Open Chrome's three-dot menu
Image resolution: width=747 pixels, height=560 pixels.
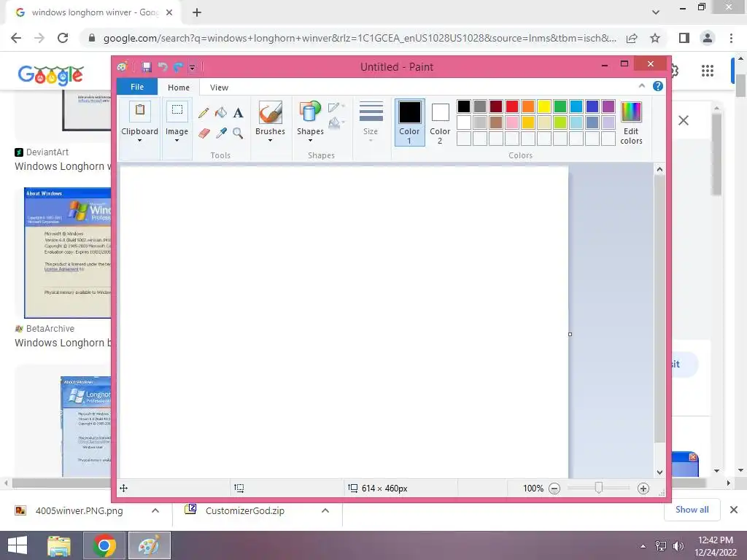[731, 38]
